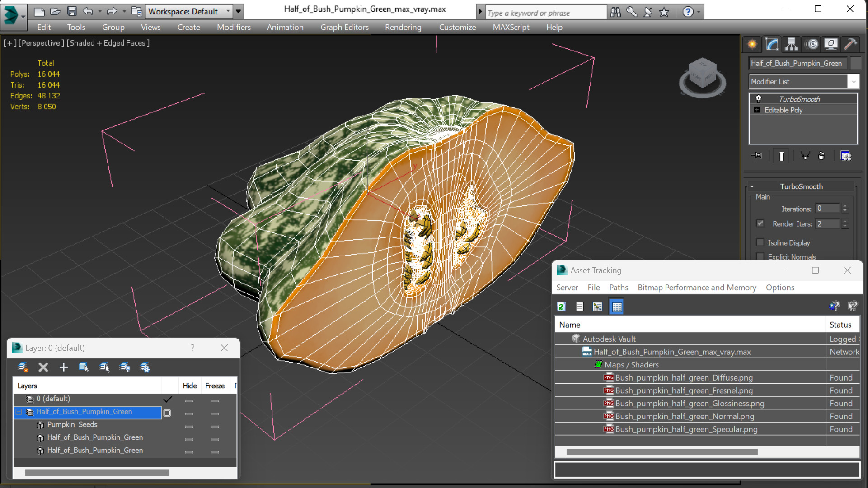
Task: Click the Undo arrow icon
Action: tap(88, 11)
